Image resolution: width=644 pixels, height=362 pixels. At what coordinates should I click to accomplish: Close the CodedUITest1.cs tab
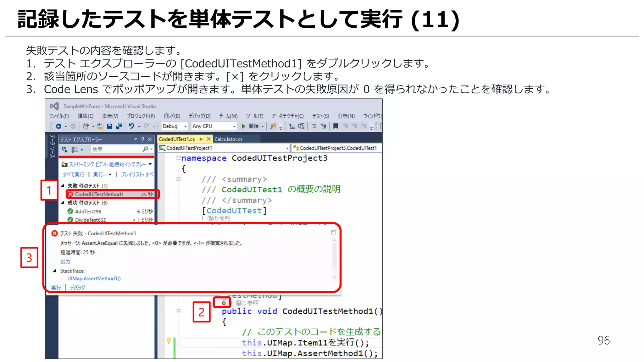pyautogui.click(x=208, y=139)
